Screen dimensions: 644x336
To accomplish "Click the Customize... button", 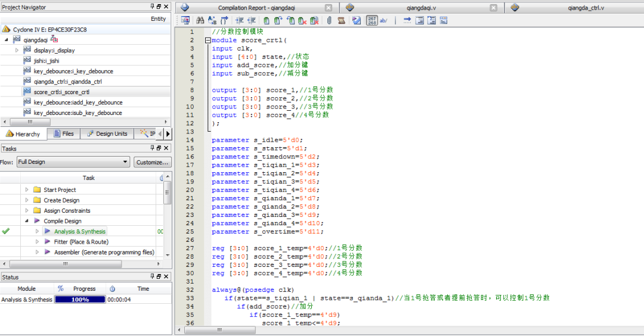I will [153, 162].
